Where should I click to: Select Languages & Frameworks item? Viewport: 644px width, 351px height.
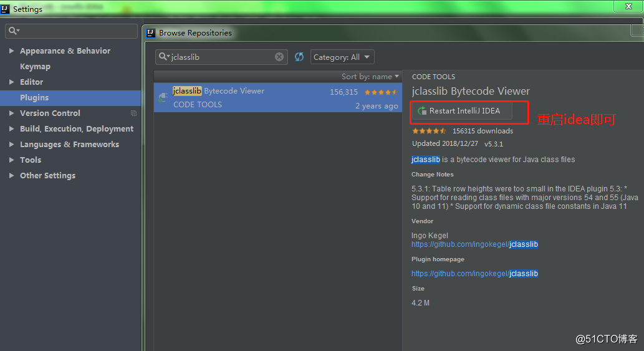pyautogui.click(x=69, y=145)
